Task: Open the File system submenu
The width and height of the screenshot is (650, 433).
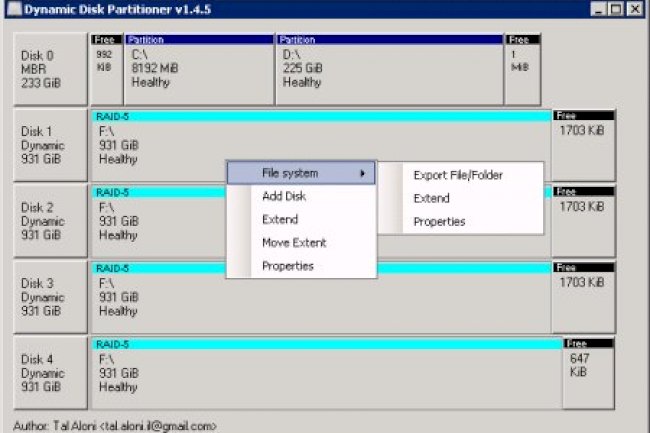Action: [x=290, y=173]
